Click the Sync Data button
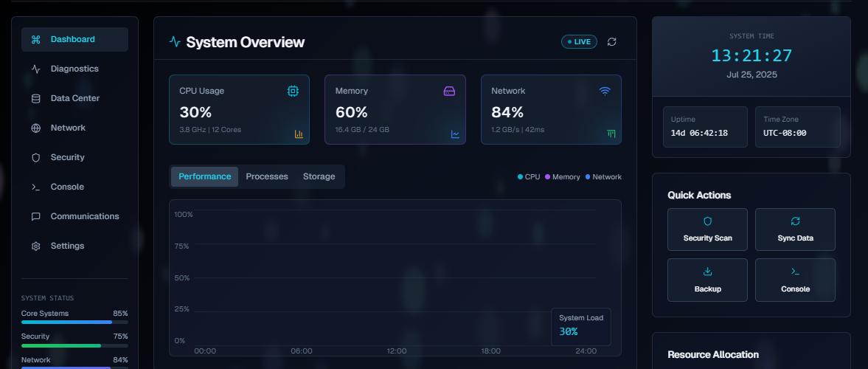This screenshot has height=369, width=868. click(796, 230)
